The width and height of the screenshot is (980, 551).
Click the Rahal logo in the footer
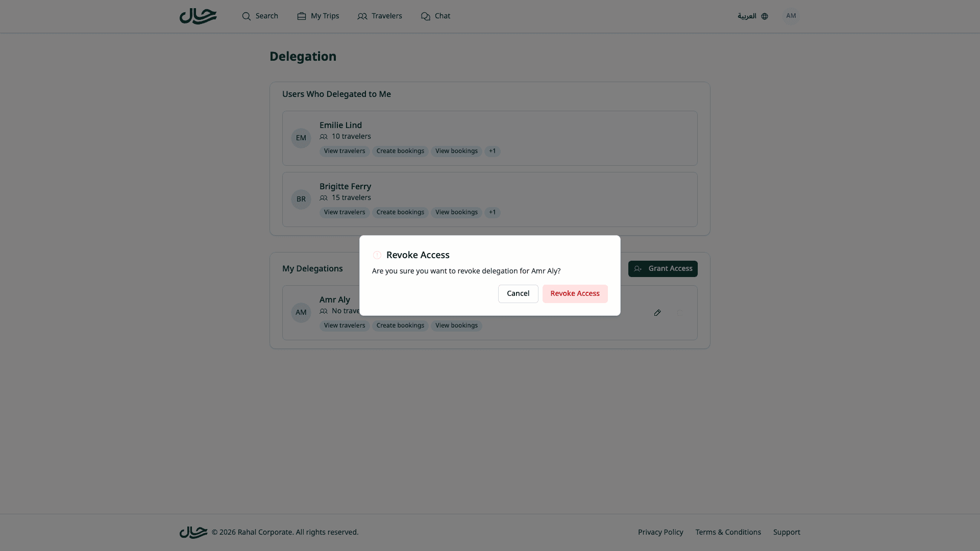[193, 532]
